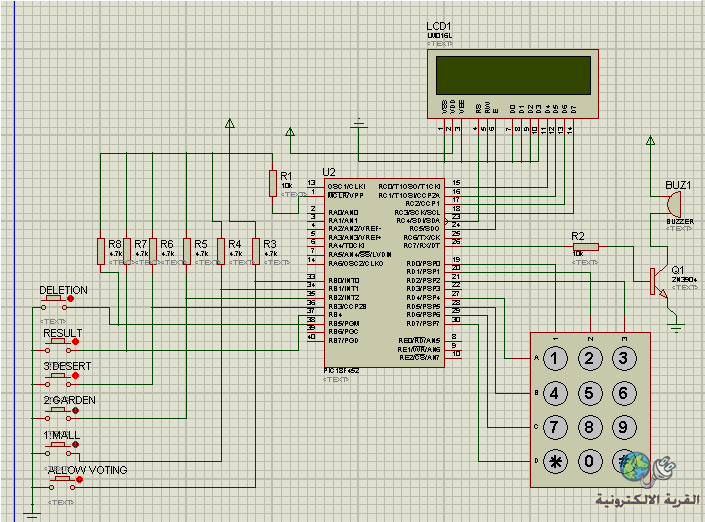Click the OSC1/CLKI pin label
Viewport: 705px width, 522px height.
pos(347,187)
